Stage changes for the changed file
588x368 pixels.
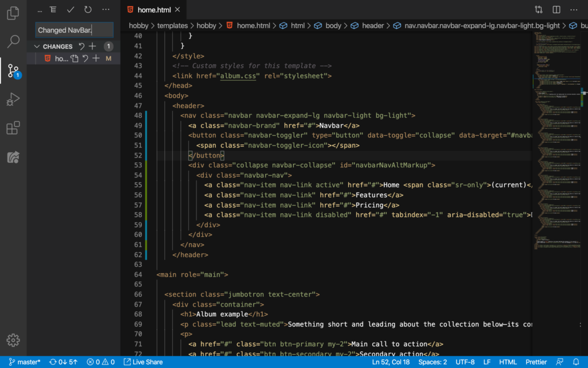click(x=96, y=59)
